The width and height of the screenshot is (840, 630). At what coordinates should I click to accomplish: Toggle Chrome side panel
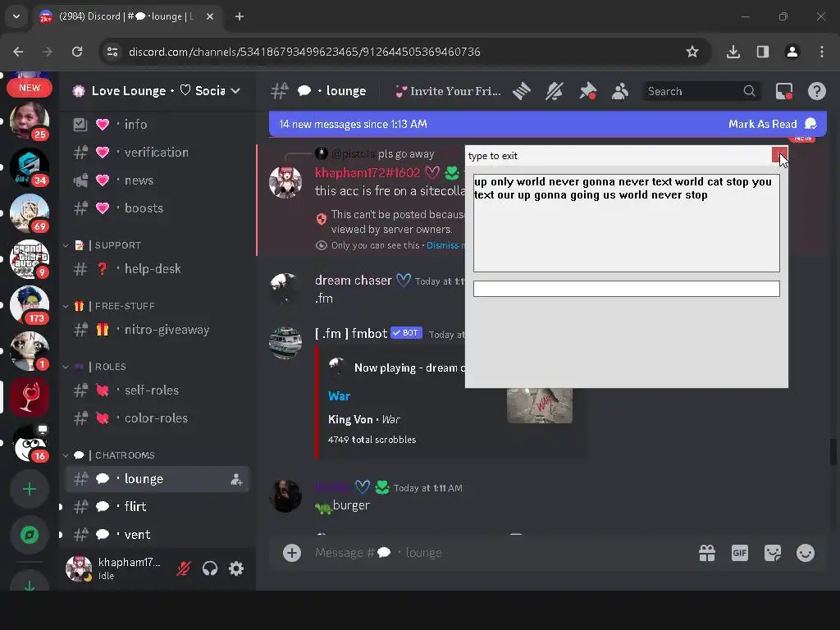[x=763, y=52]
